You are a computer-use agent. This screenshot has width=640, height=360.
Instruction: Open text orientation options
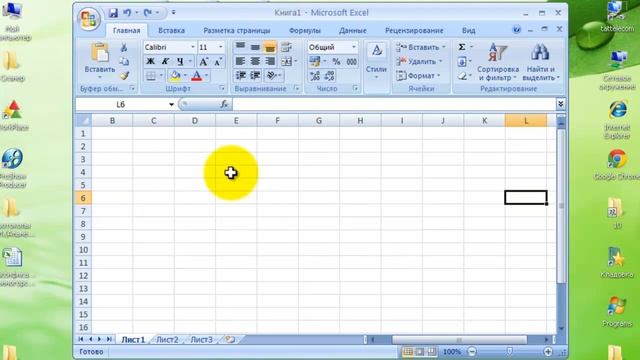point(273,76)
